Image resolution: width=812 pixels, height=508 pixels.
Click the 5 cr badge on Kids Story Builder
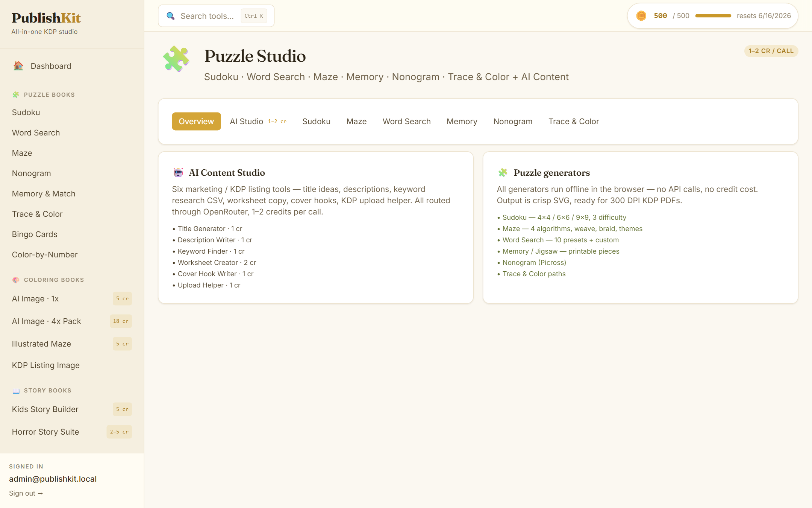tap(122, 409)
